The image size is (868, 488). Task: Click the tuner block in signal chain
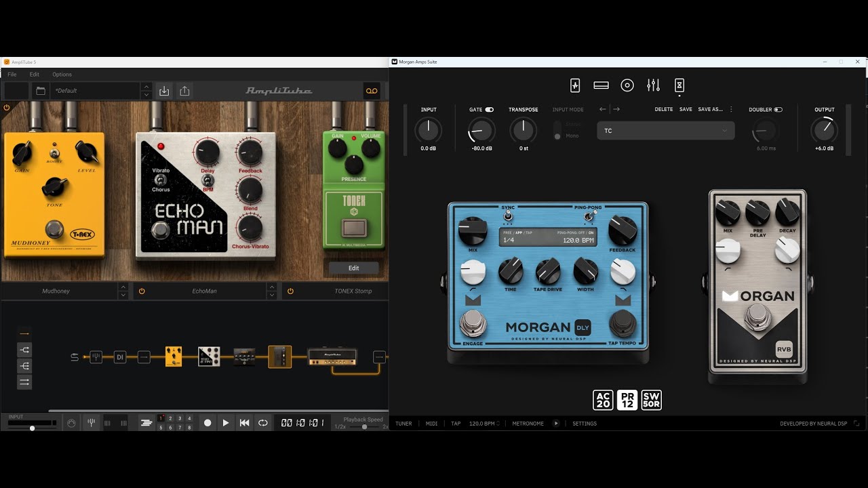[x=96, y=357]
